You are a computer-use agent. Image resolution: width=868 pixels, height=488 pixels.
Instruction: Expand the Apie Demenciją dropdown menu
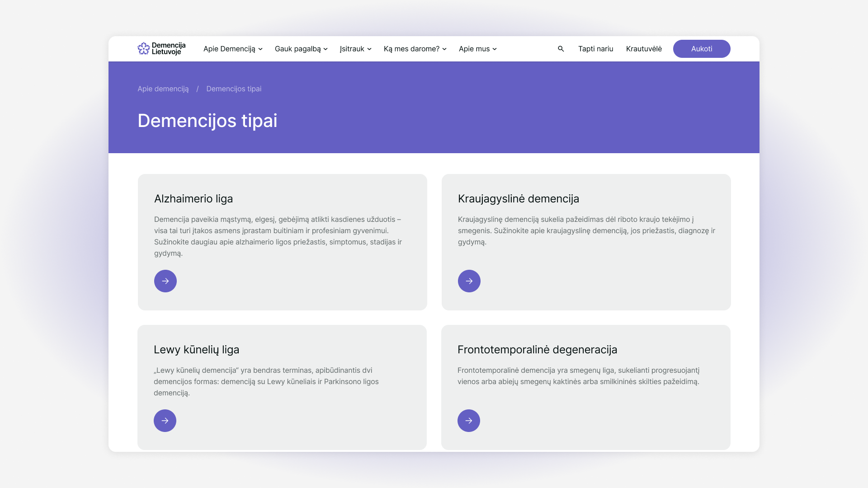point(232,49)
